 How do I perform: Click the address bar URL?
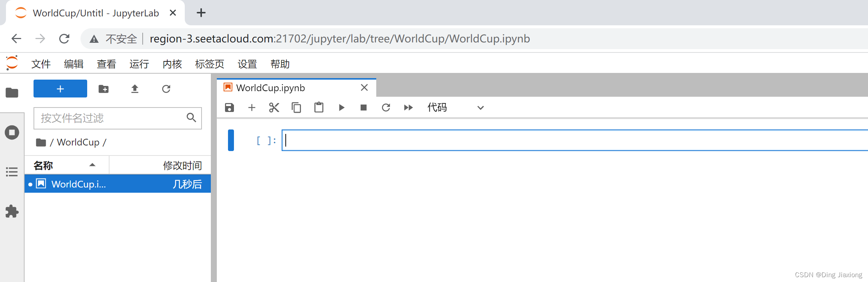(340, 38)
